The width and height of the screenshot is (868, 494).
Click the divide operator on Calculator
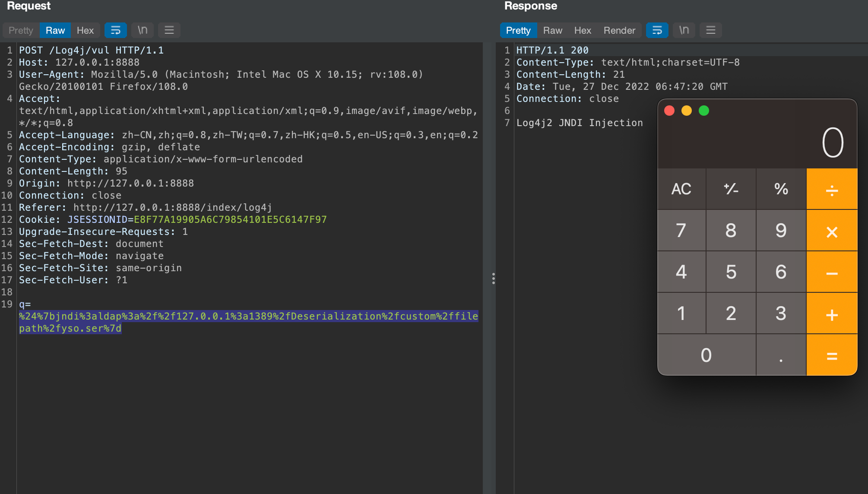coord(832,189)
